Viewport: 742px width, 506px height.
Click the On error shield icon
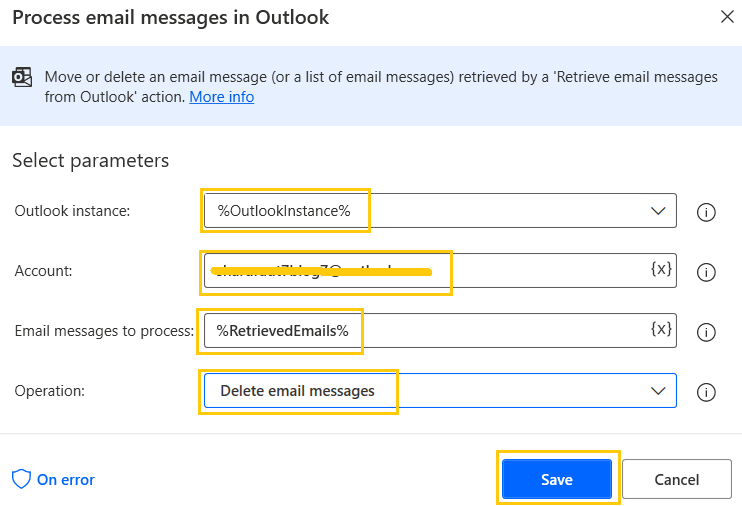point(21,479)
